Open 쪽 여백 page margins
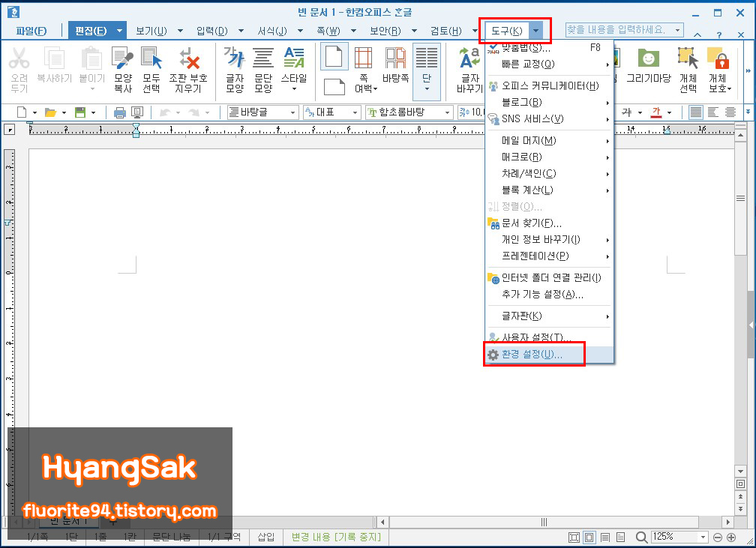This screenshot has height=548, width=756. coord(364,70)
